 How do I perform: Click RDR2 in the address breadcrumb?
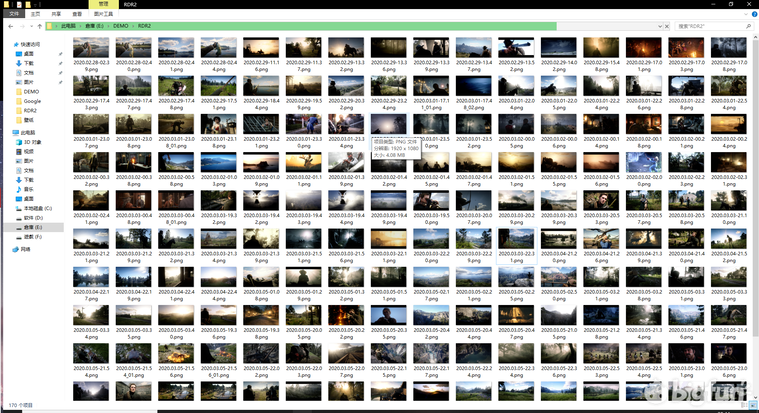[144, 26]
